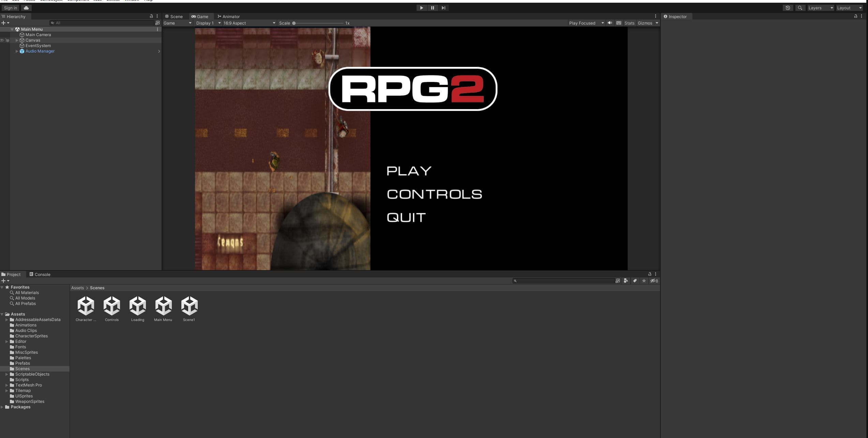868x438 pixels.
Task: Click the Search by Label tag icon
Action: point(635,281)
